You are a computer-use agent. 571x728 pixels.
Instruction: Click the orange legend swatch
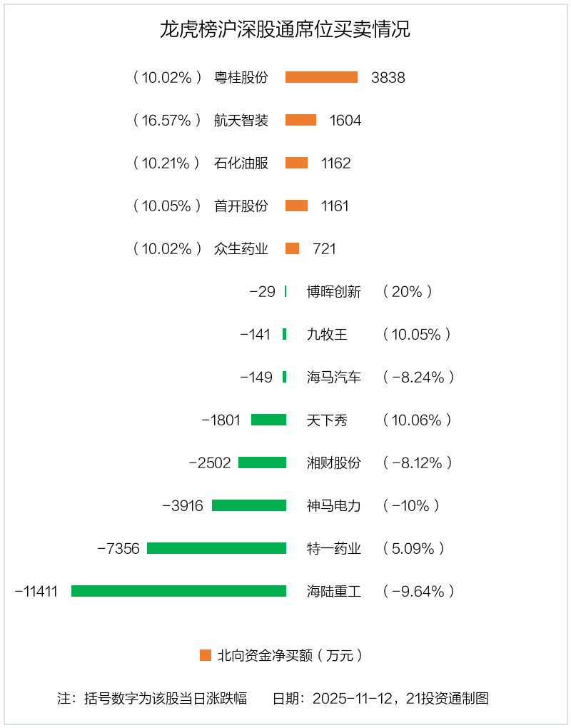click(x=206, y=655)
